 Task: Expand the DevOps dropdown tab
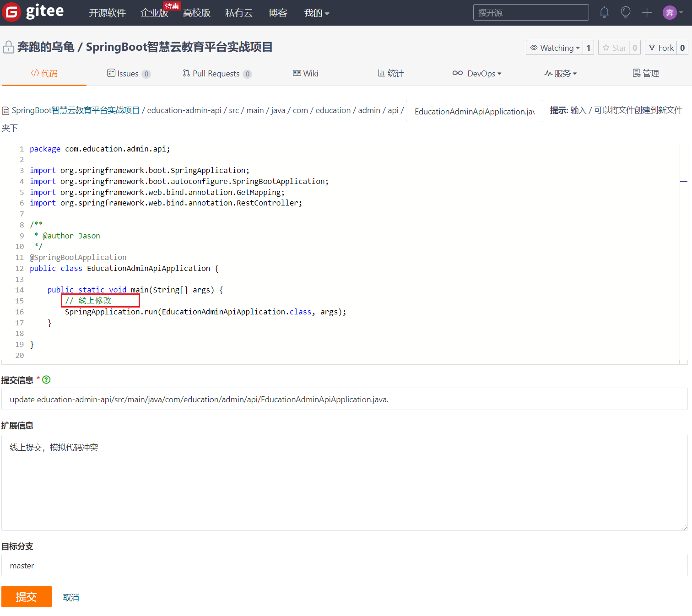(x=477, y=73)
